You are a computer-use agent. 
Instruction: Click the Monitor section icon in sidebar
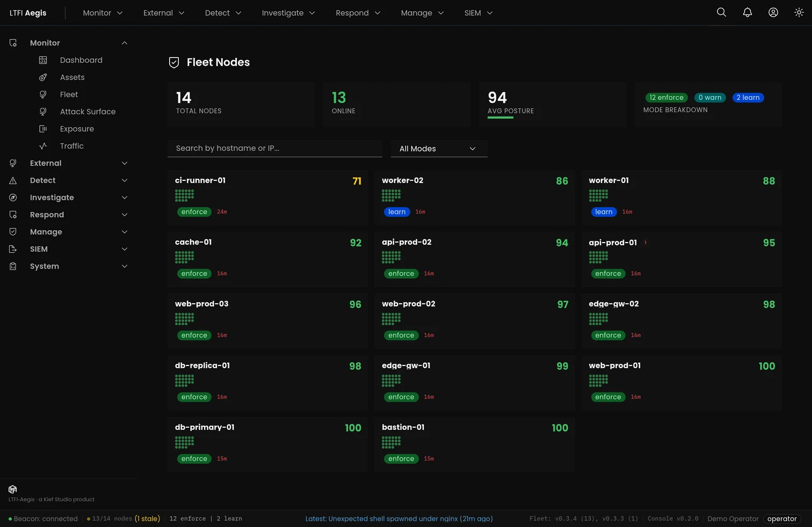tap(13, 43)
